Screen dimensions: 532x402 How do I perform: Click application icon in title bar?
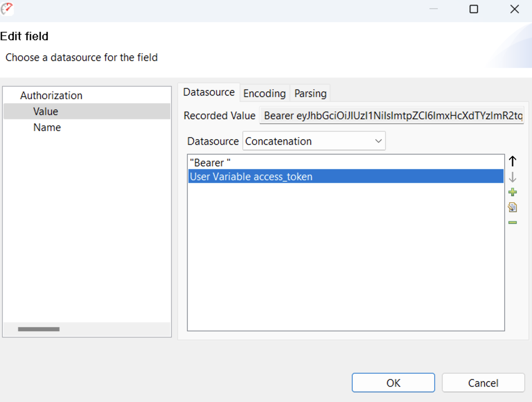[x=7, y=9]
